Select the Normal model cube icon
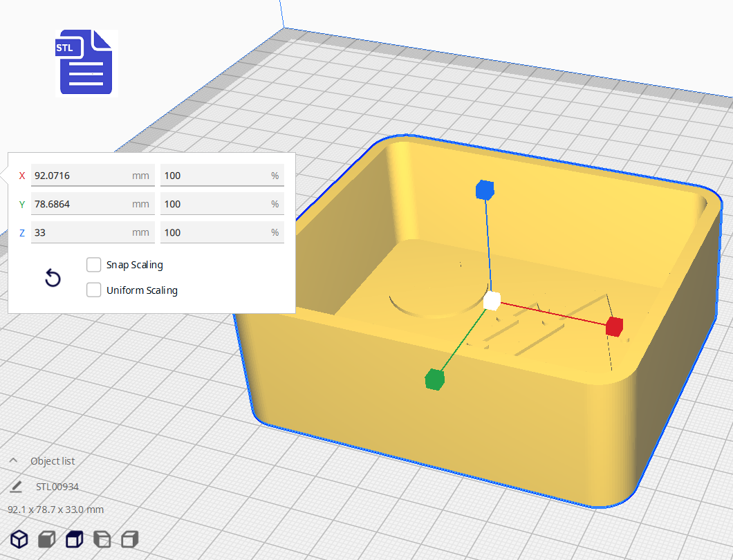 click(19, 539)
